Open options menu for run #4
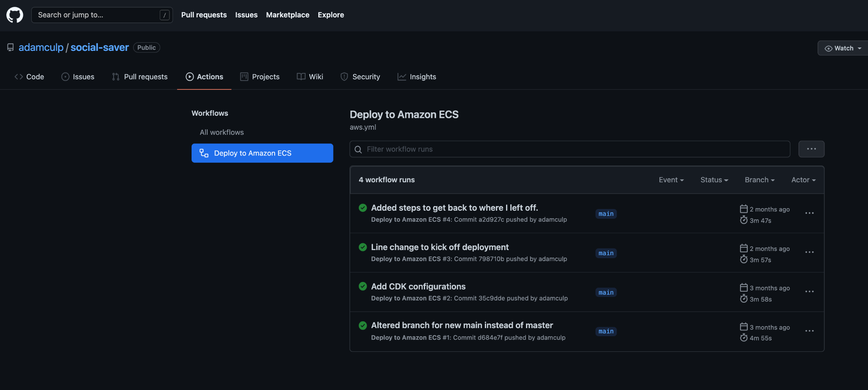868x390 pixels. [810, 213]
